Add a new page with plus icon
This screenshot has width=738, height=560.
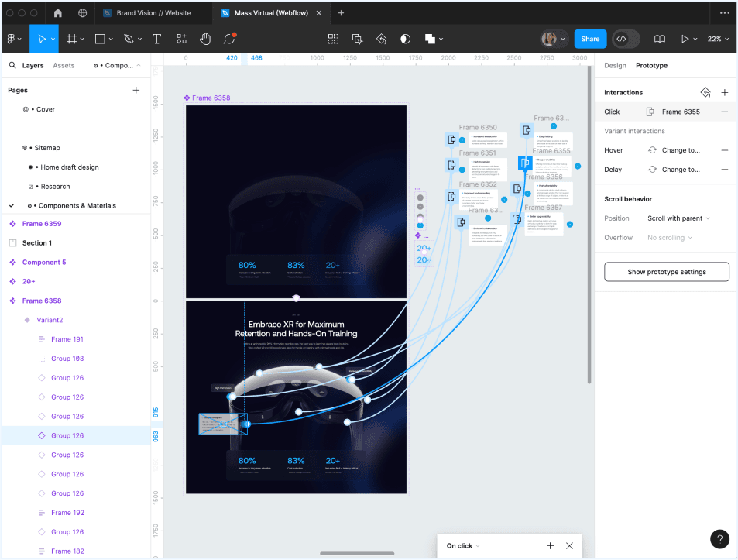click(x=136, y=90)
